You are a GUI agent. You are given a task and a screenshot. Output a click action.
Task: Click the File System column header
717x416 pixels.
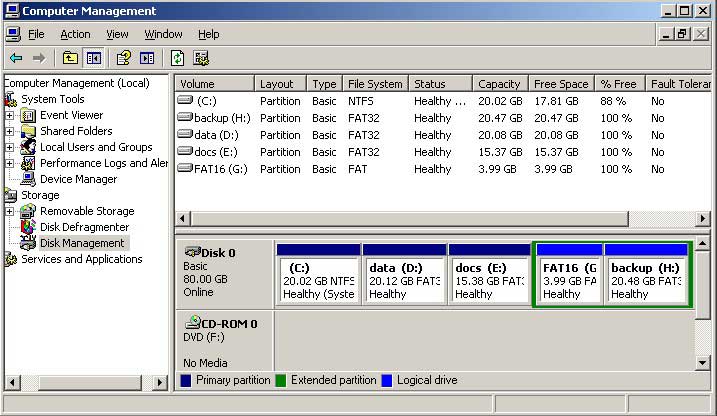375,84
